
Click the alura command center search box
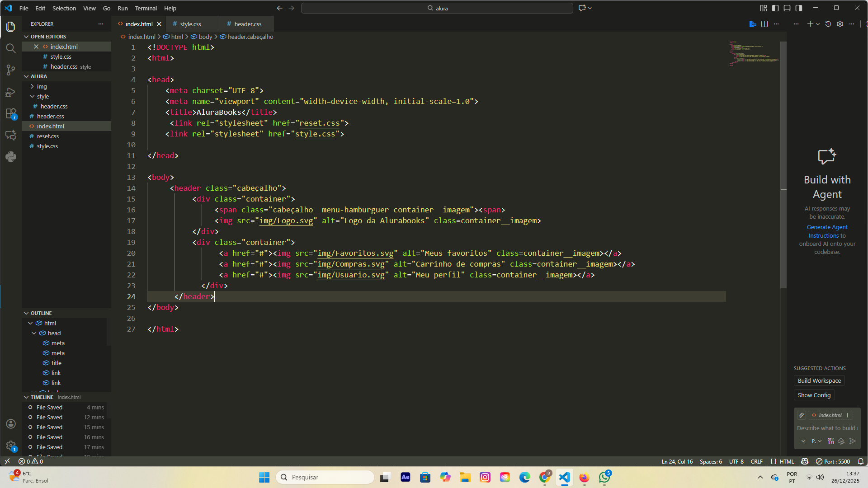click(x=437, y=8)
